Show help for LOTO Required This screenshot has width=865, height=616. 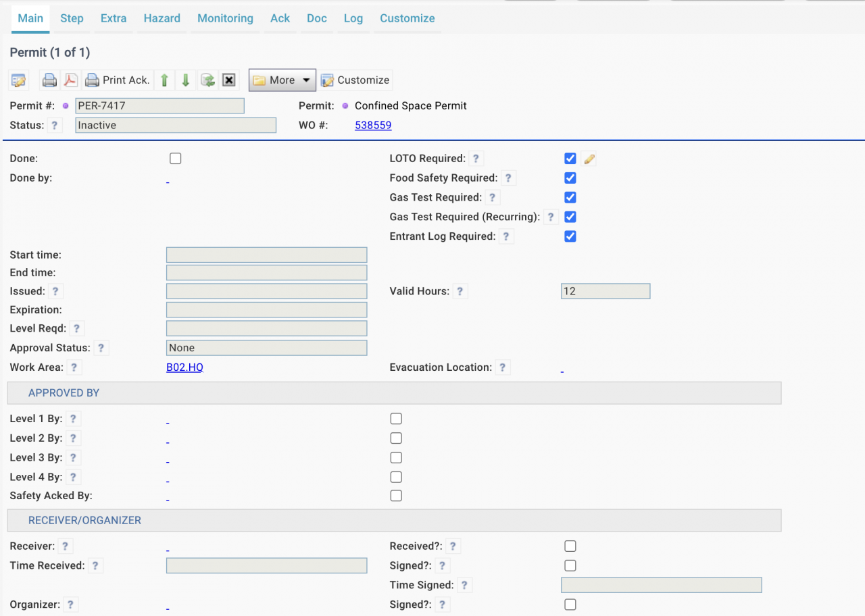click(x=476, y=159)
